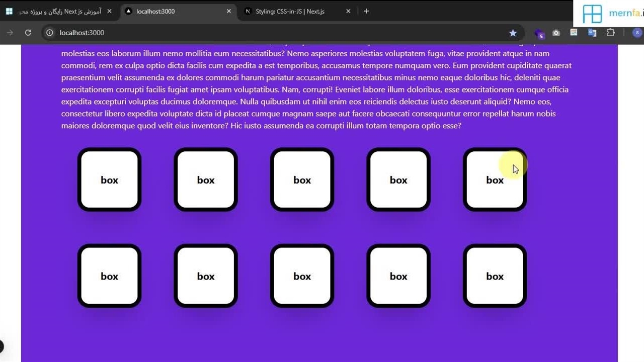Open a new browser tab
The width and height of the screenshot is (644, 362).
366,11
